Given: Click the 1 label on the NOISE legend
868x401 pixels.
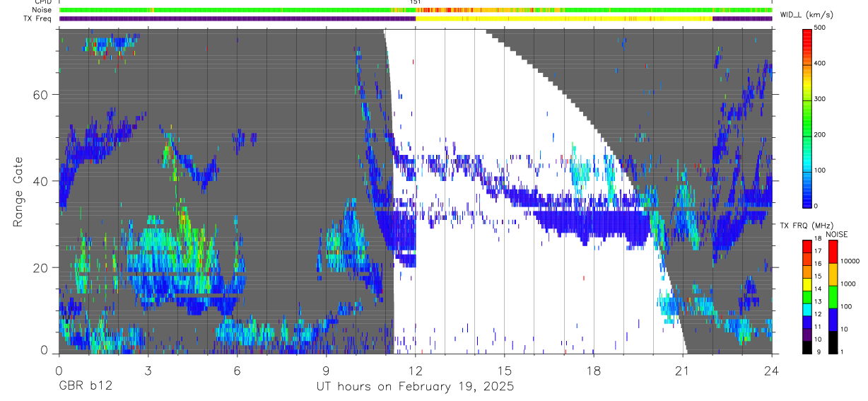Looking at the screenshot, I should tap(843, 352).
